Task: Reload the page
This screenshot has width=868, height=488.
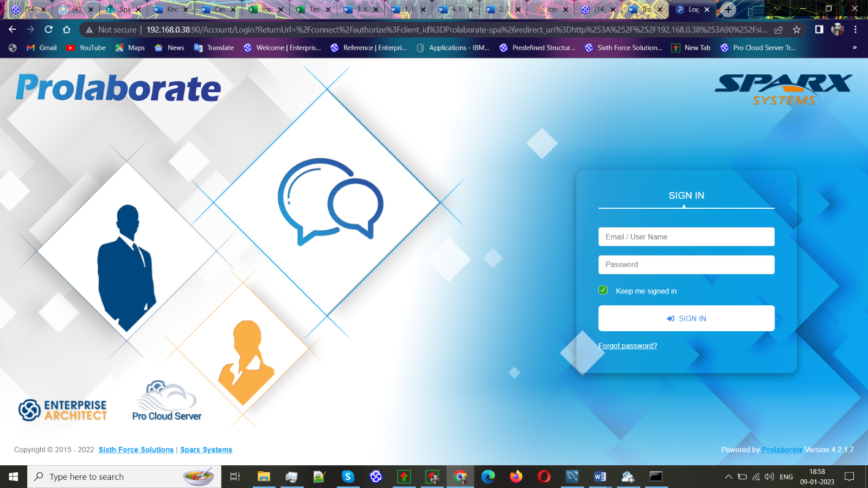Action: point(49,29)
